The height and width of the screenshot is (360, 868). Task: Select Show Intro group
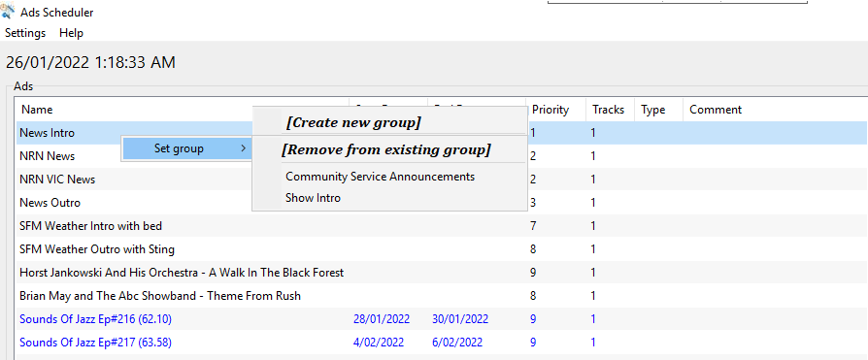pyautogui.click(x=314, y=197)
